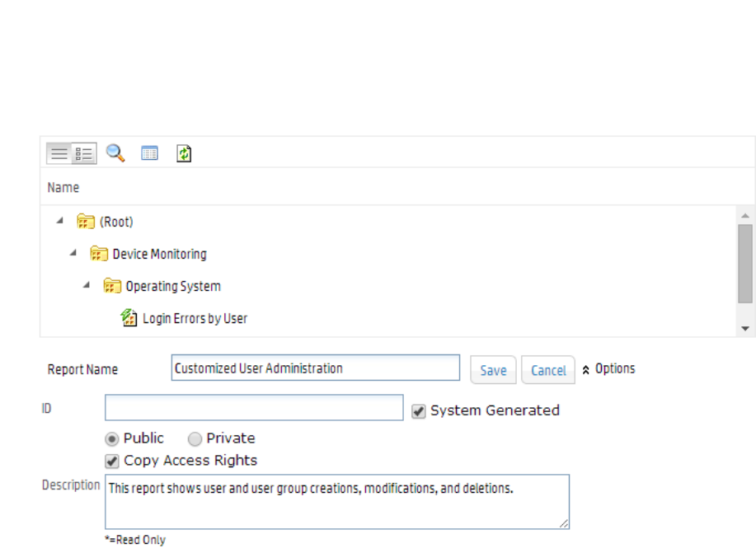This screenshot has height=553, width=756.
Task: Click the Save button
Action: (493, 370)
